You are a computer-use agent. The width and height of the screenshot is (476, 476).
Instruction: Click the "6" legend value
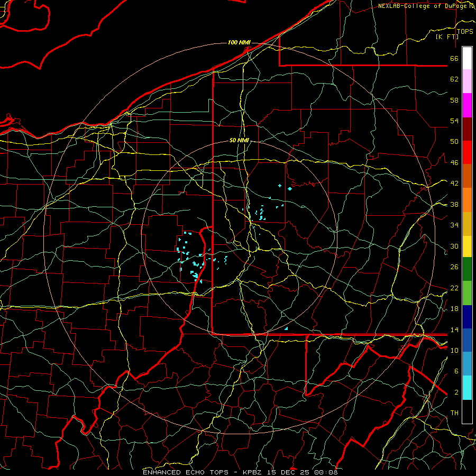coord(456,371)
